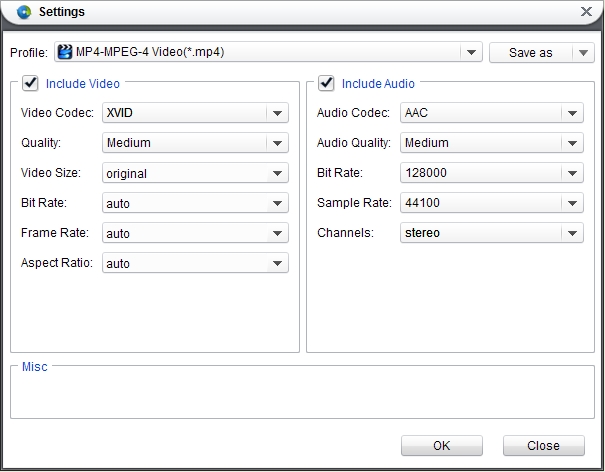Viewport: 605px width, 472px height.
Task: Uncheck the Include Video checkbox
Action: 30,83
